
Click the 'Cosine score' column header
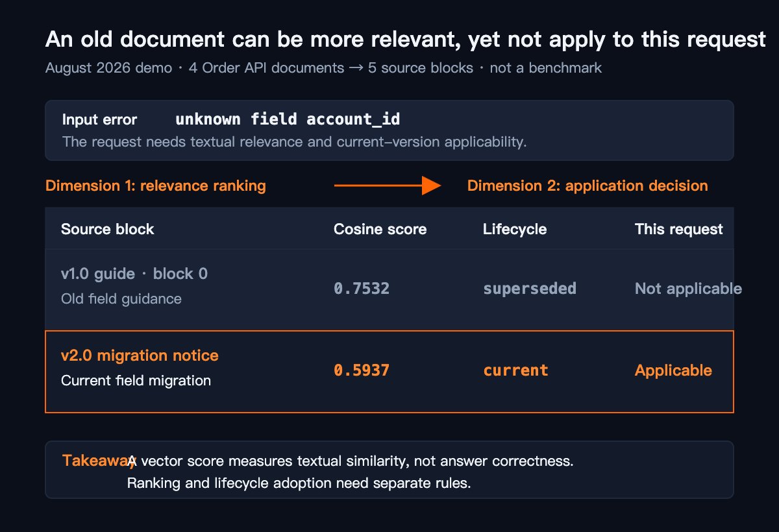click(x=380, y=229)
